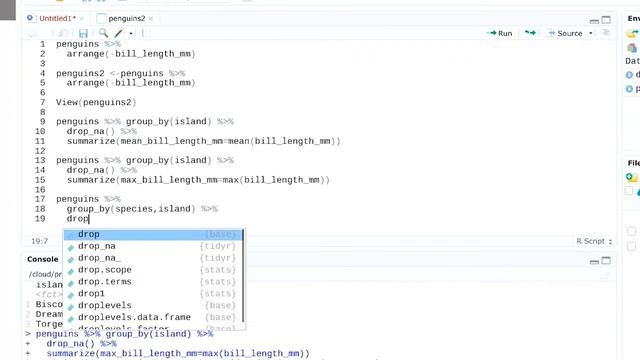Show the document outline icon

tap(606, 33)
